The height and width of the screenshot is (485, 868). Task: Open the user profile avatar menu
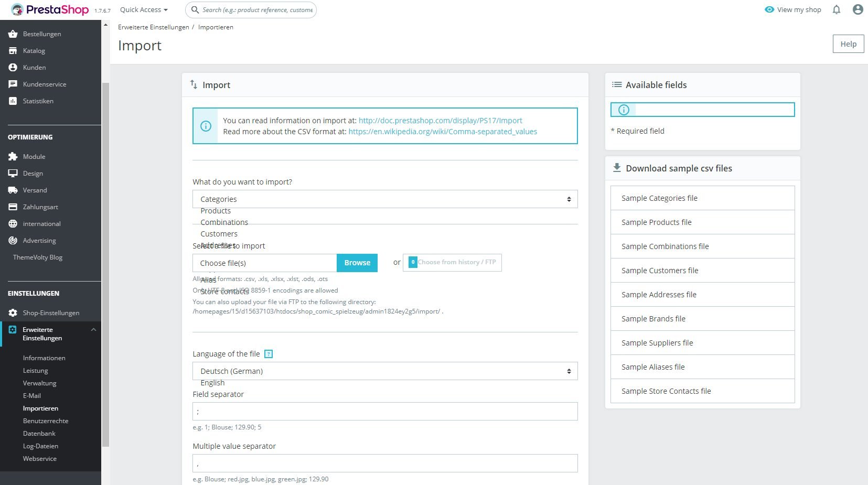(858, 9)
